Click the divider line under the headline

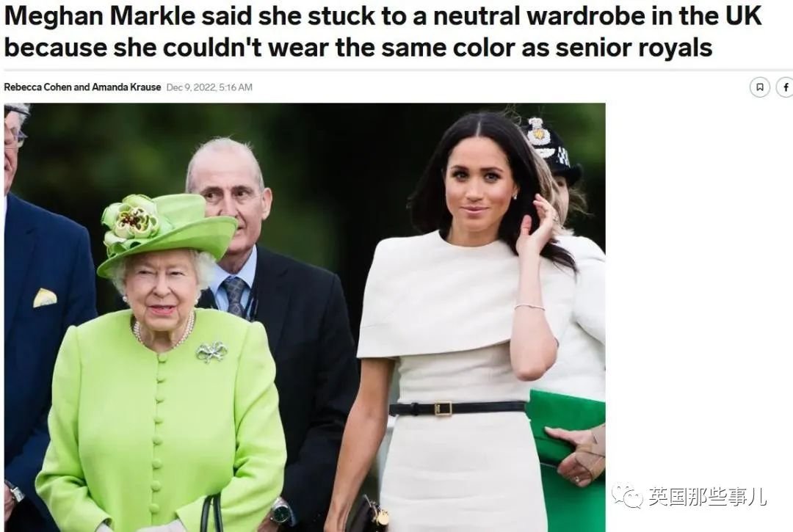pyautogui.click(x=399, y=70)
